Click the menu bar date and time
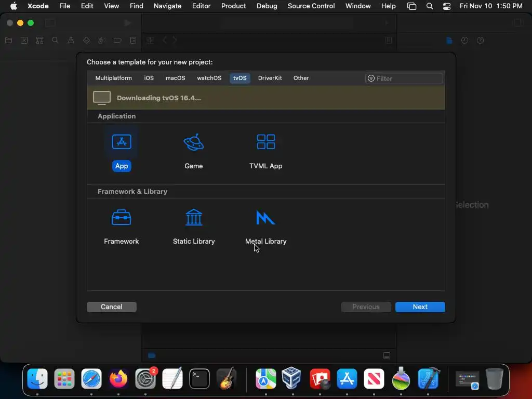Screen dimensions: 532x399 tap(490, 6)
